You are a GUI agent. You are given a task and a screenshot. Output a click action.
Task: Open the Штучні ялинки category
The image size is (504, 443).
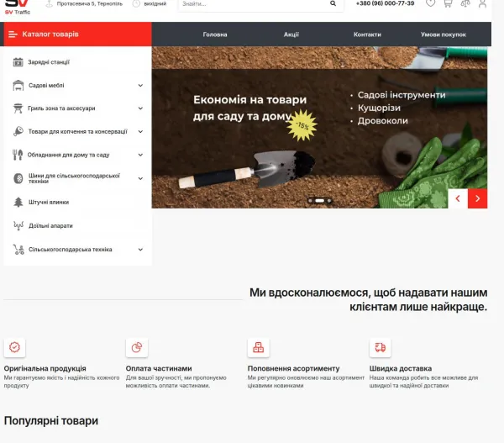(x=49, y=202)
